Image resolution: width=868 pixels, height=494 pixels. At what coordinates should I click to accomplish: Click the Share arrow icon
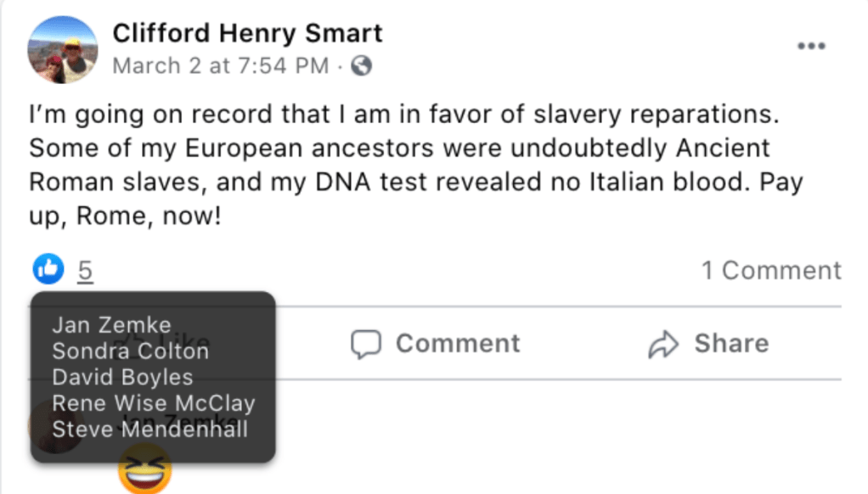[x=662, y=344]
